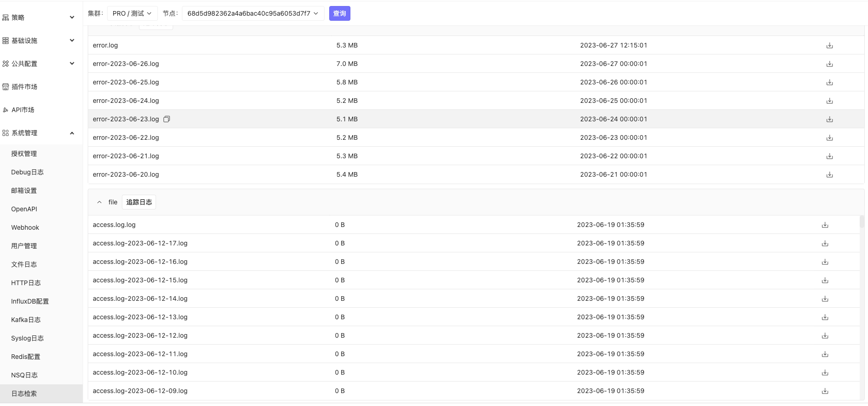
Task: Download access.log-2023-06-12-15.log
Action: tap(825, 280)
